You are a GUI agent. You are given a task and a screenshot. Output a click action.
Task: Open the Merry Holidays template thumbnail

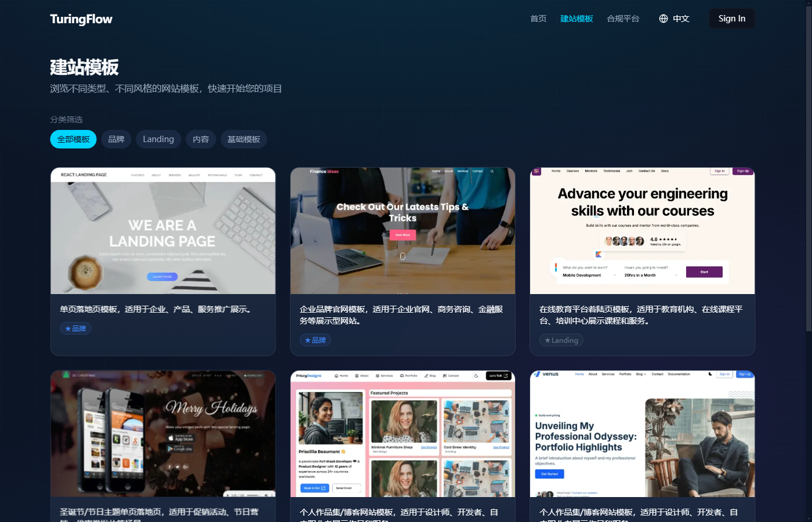(x=163, y=433)
